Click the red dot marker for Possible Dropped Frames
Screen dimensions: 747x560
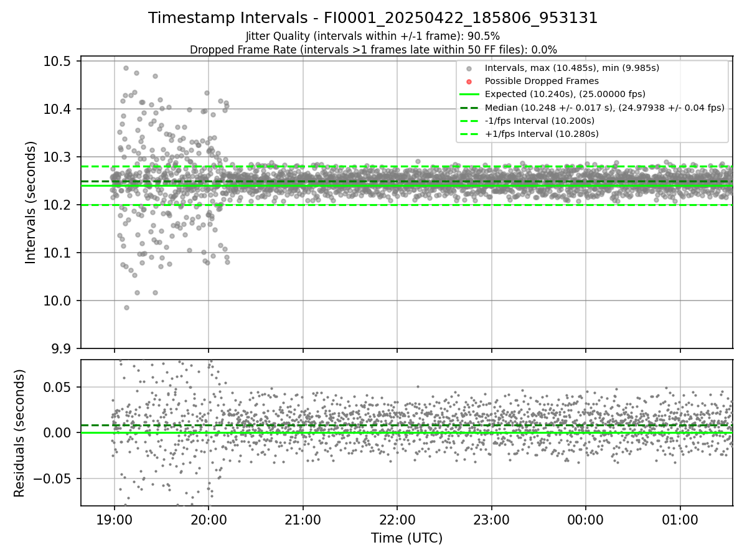pos(469,82)
